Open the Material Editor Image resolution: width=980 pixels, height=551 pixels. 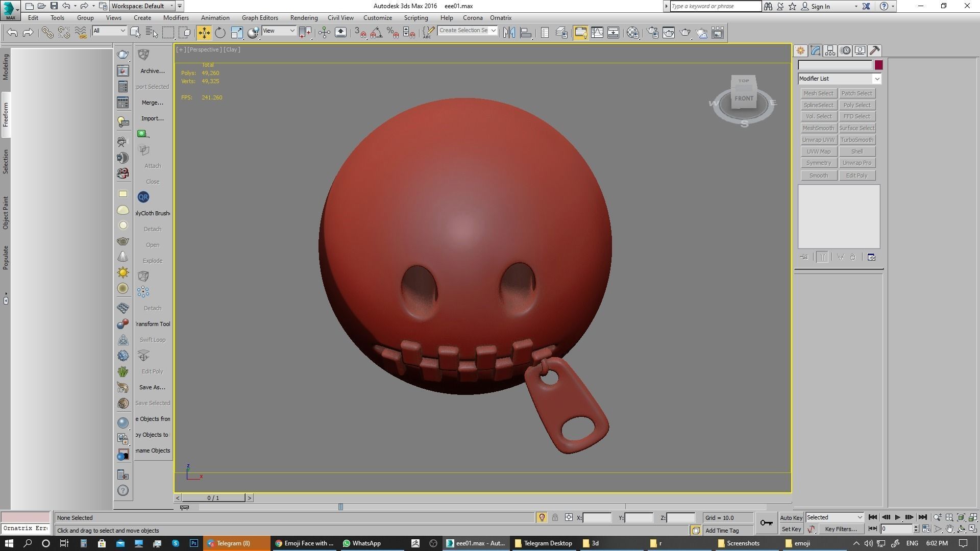coord(633,33)
